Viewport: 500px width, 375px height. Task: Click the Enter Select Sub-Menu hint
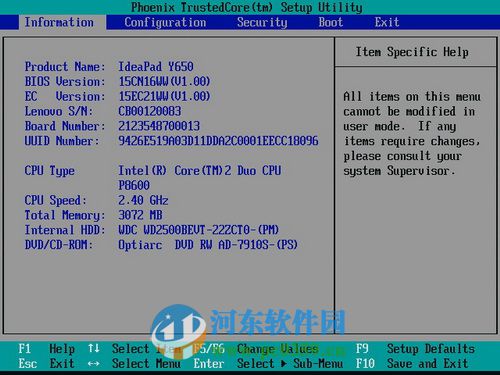pos(268,364)
